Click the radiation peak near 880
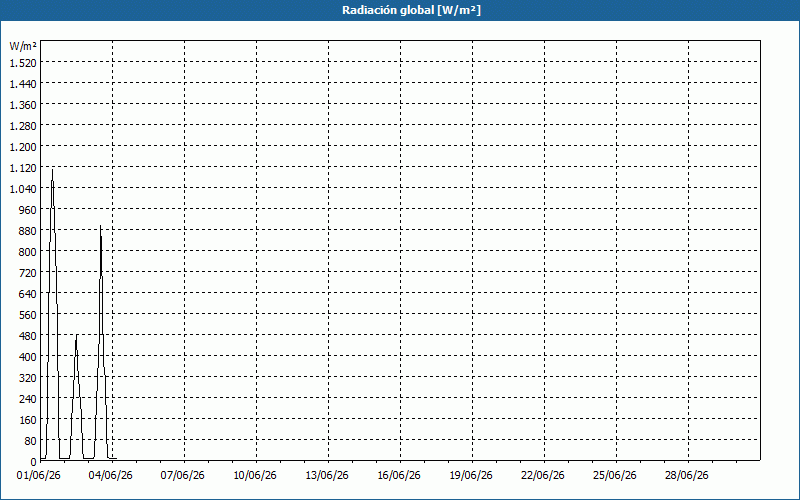Viewport: 800px width, 500px height. click(101, 227)
